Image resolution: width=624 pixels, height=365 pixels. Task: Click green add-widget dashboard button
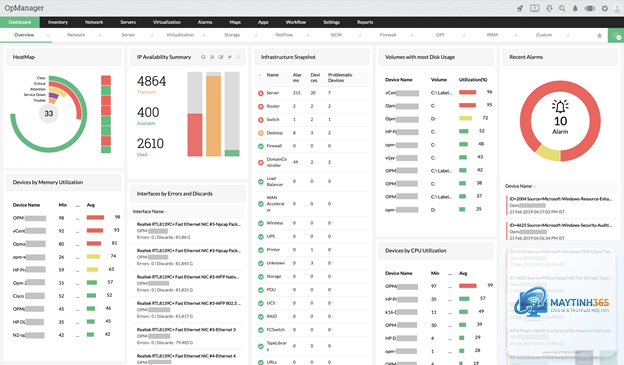point(616,36)
